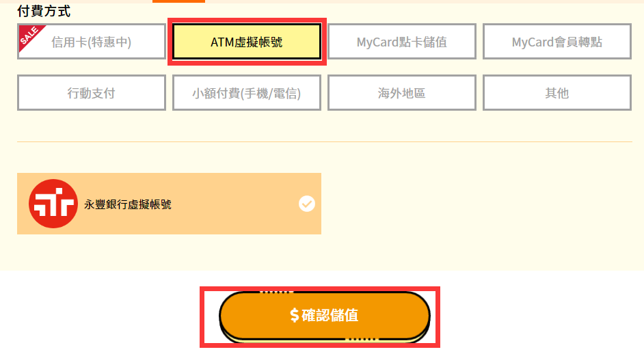This screenshot has width=644, height=354.
Task: Click the 永豐銀行虛擬帳號 label text
Action: [x=128, y=204]
